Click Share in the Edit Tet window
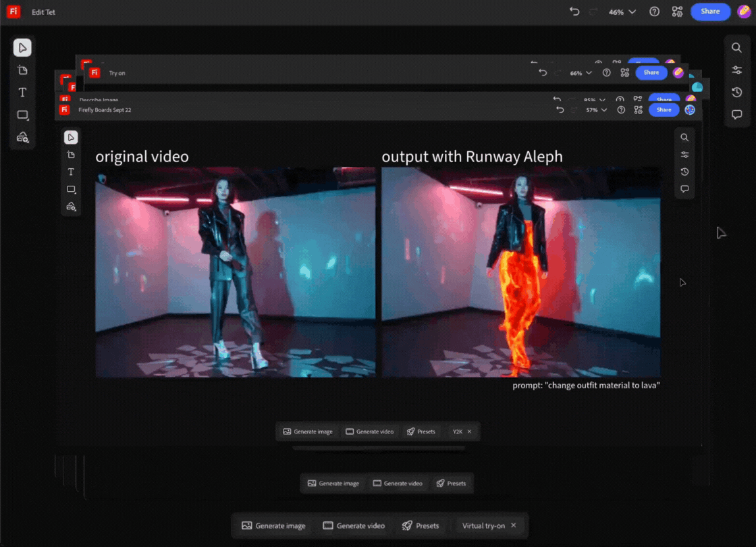756x547 pixels. point(710,11)
